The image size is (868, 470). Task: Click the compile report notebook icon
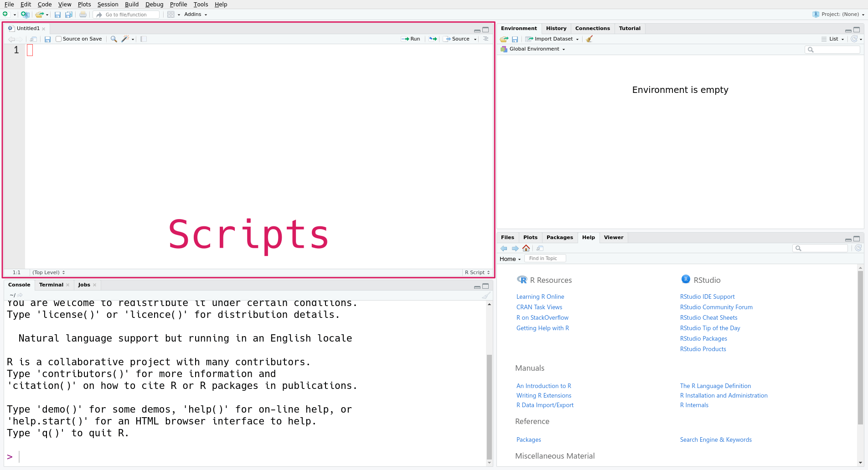pyautogui.click(x=143, y=39)
